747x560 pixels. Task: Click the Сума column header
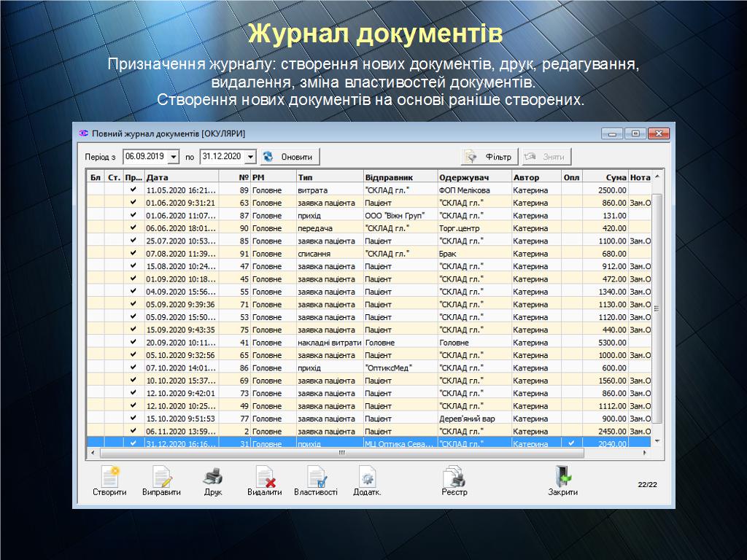605,176
